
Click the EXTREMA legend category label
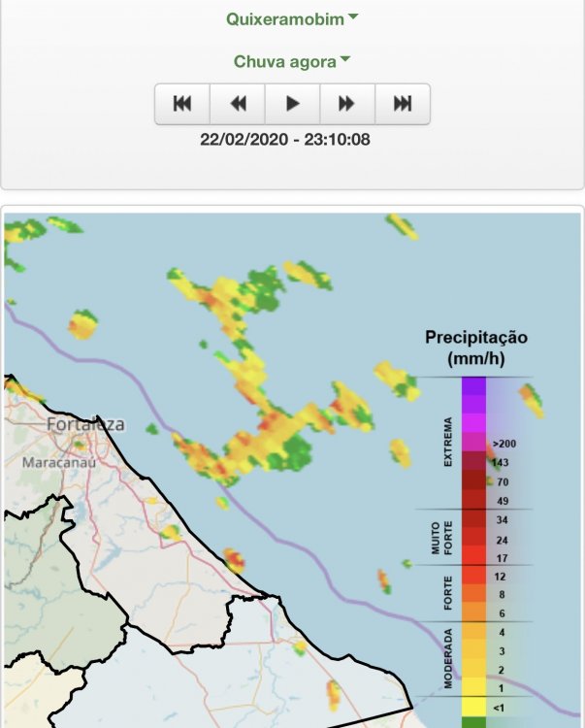pyautogui.click(x=447, y=444)
